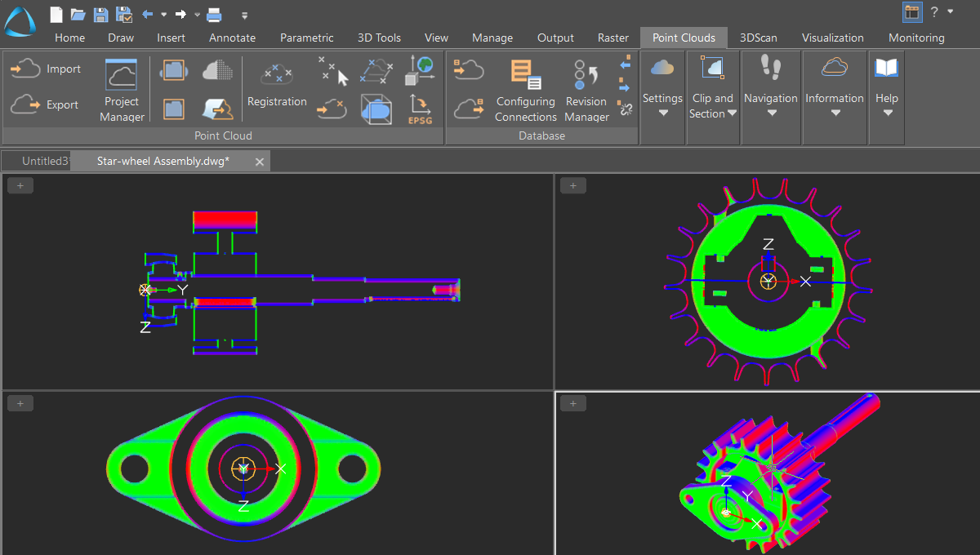Click the plus button in top-left viewport
980x555 pixels.
pyautogui.click(x=20, y=186)
